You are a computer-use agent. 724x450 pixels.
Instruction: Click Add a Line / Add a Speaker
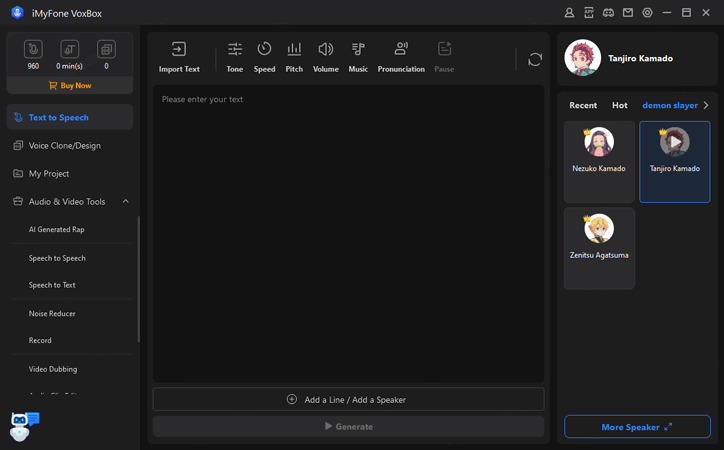click(x=348, y=399)
